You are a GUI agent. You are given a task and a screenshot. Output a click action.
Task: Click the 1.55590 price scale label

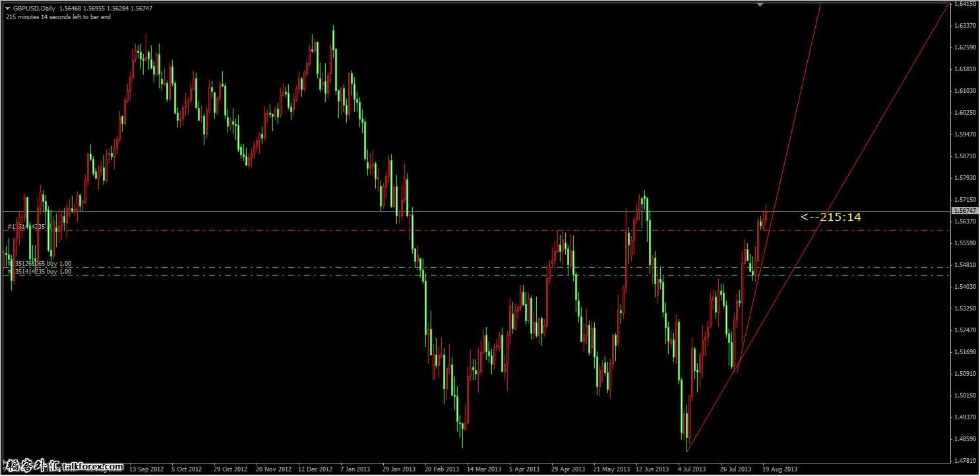pos(965,243)
